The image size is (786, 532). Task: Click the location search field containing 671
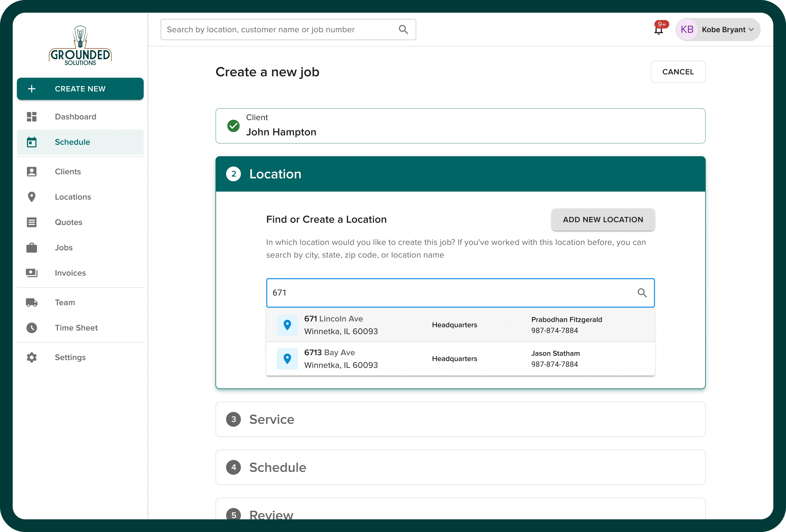click(x=460, y=293)
